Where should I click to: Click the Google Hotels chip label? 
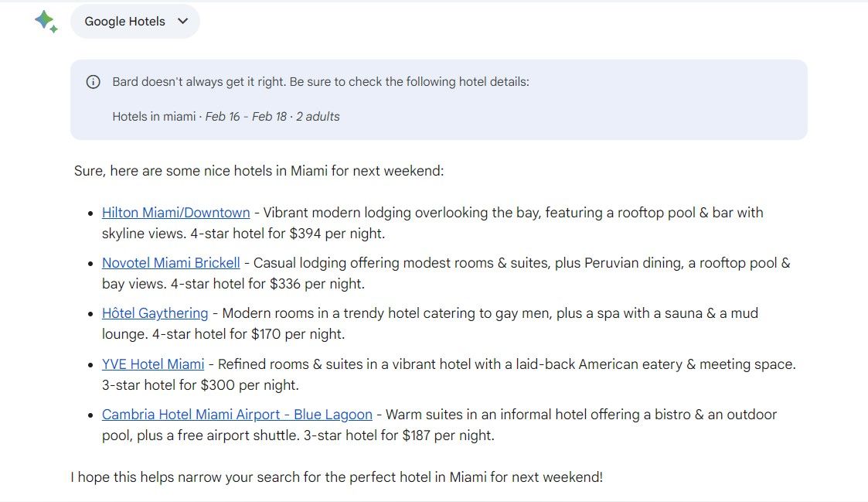click(x=124, y=22)
